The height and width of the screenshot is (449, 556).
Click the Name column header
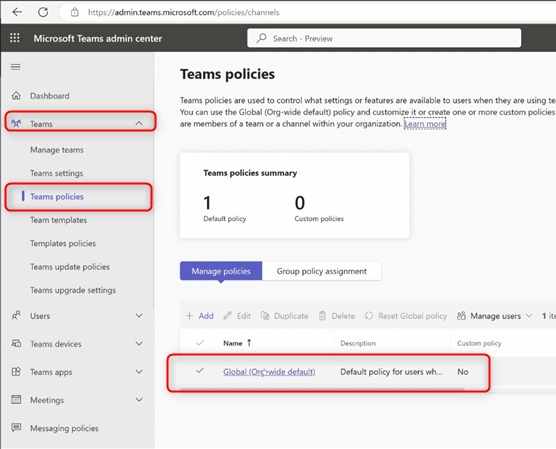[x=233, y=343]
